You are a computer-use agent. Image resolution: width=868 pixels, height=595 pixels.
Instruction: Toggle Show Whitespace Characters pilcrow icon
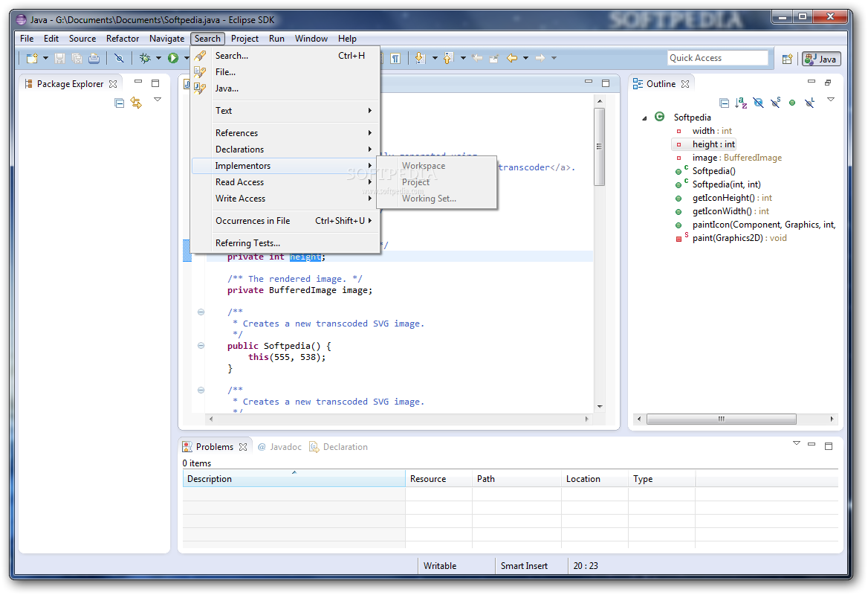click(x=395, y=59)
